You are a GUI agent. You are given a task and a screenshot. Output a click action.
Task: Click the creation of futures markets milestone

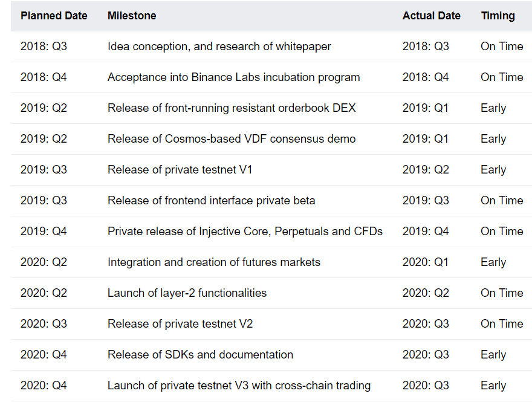(x=214, y=262)
